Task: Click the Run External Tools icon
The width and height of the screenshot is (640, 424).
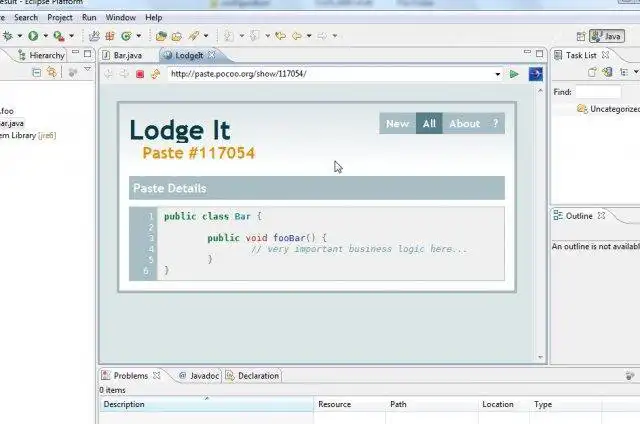Action: coord(59,36)
